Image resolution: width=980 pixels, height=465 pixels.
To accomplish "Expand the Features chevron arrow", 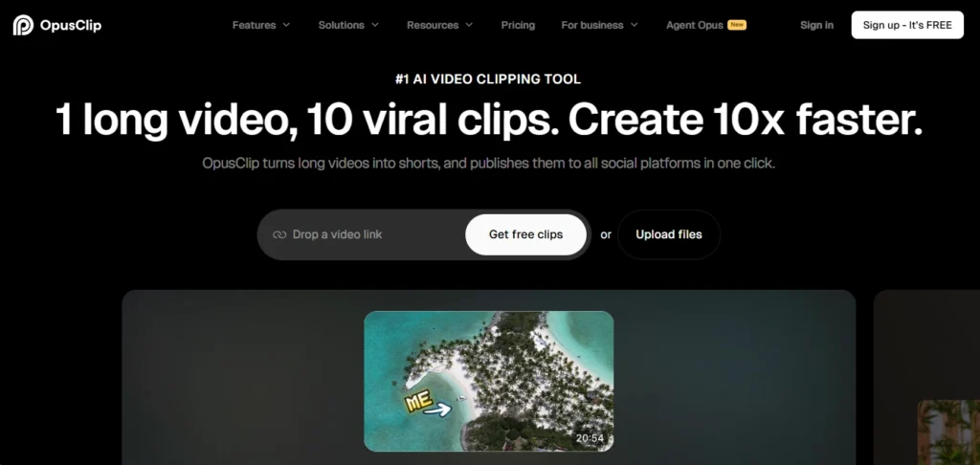I will click(x=286, y=25).
